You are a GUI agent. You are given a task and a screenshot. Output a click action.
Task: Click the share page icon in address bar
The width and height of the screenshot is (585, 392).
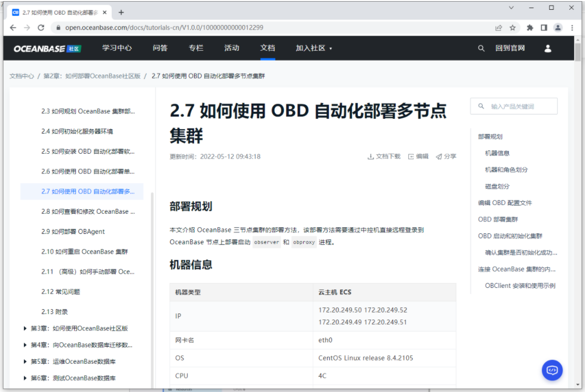498,28
